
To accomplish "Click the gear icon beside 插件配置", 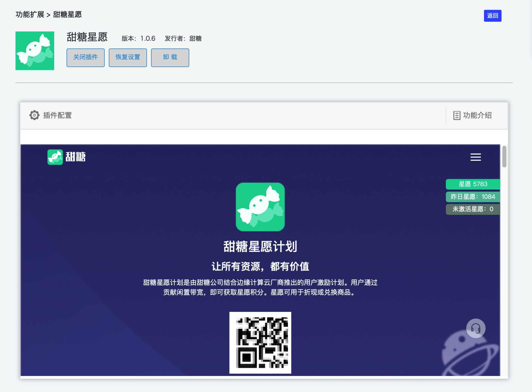I will (34, 115).
